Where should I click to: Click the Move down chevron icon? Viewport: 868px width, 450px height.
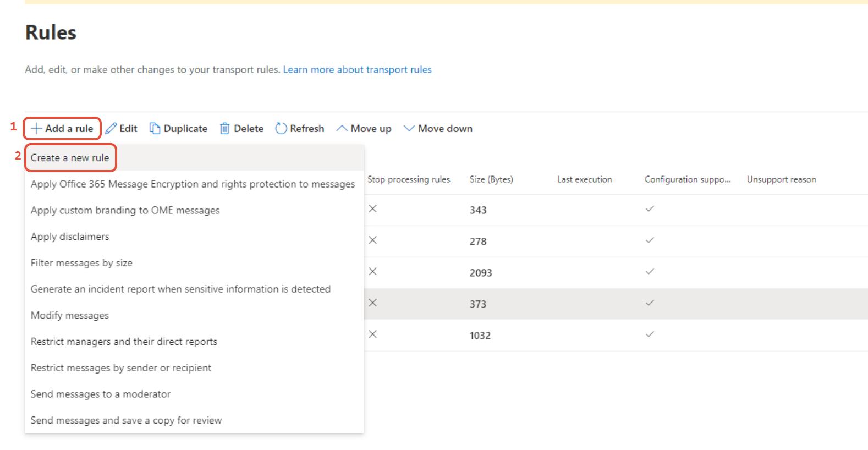click(409, 128)
